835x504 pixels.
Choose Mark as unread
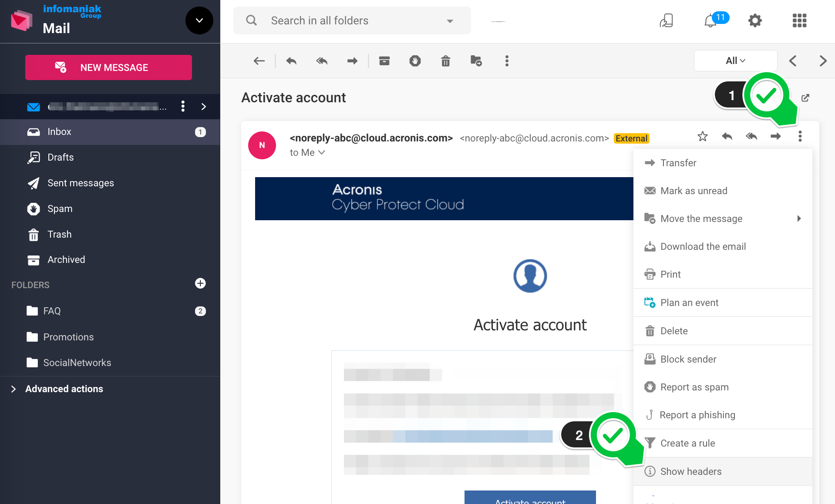(723, 191)
